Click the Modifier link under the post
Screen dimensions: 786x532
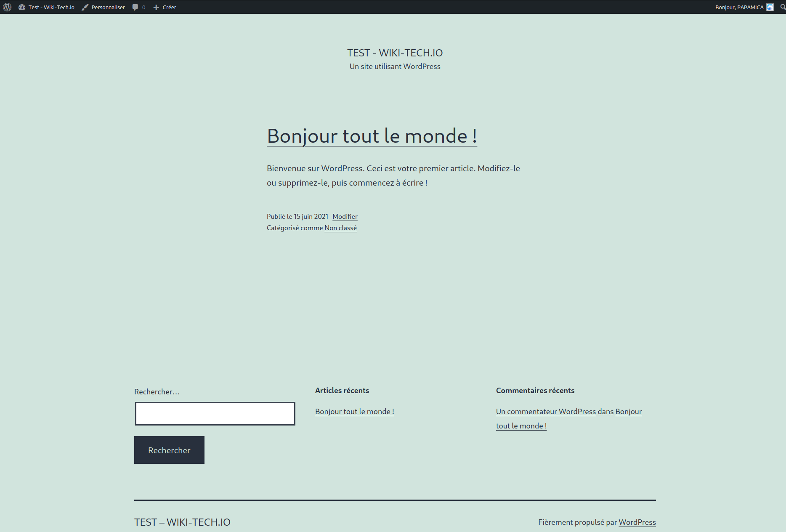[345, 216]
